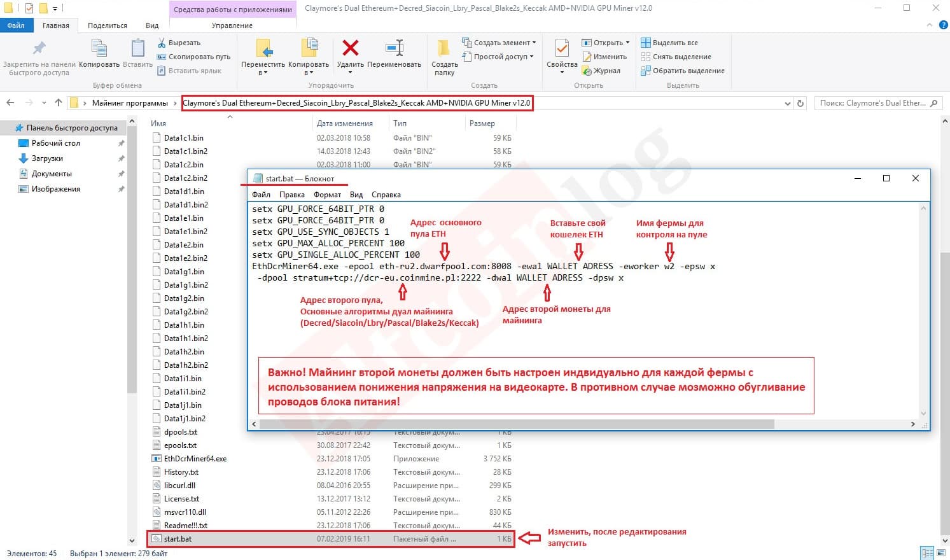950x560 pixels.
Task: Open address bar history dropdown arrow
Action: 788,103
